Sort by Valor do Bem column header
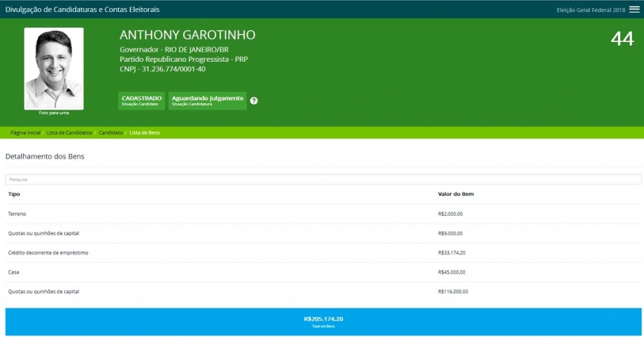644x345 pixels. point(455,194)
